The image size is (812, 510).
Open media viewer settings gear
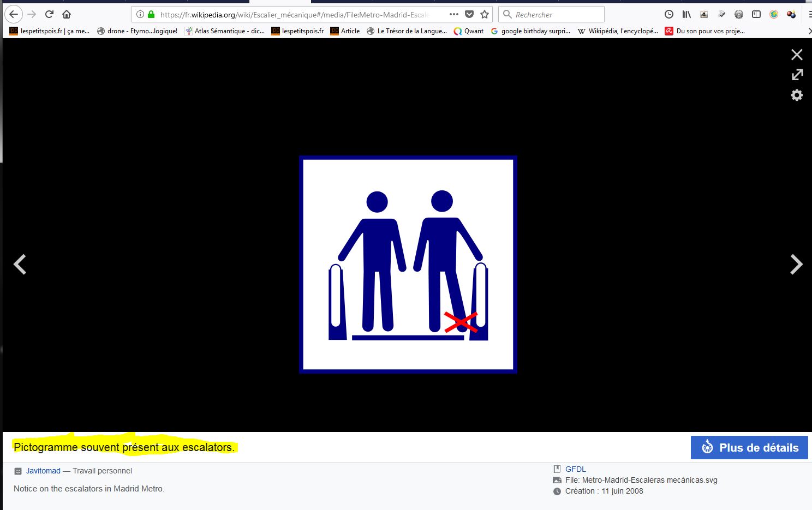[x=797, y=95]
